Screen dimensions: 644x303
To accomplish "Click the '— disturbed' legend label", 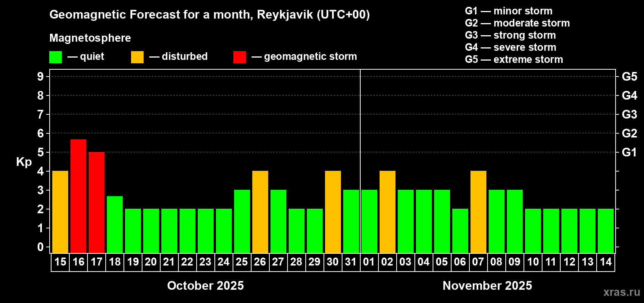I will (178, 56).
